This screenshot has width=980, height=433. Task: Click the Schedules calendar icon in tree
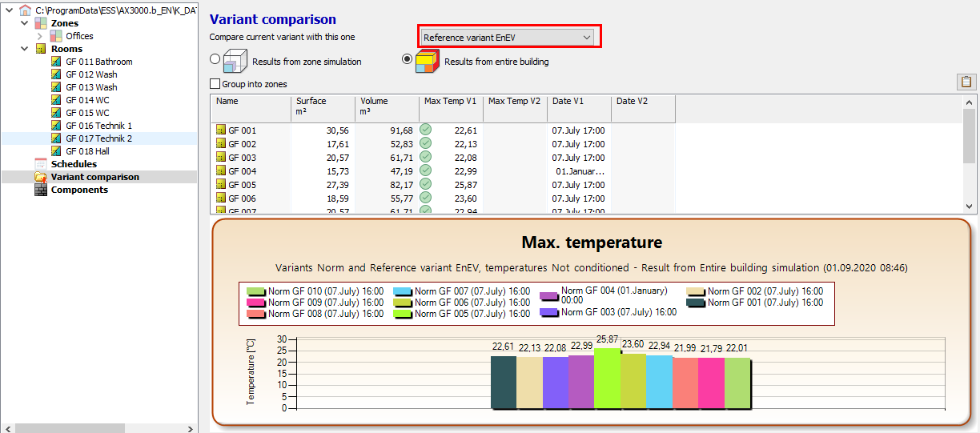[41, 164]
